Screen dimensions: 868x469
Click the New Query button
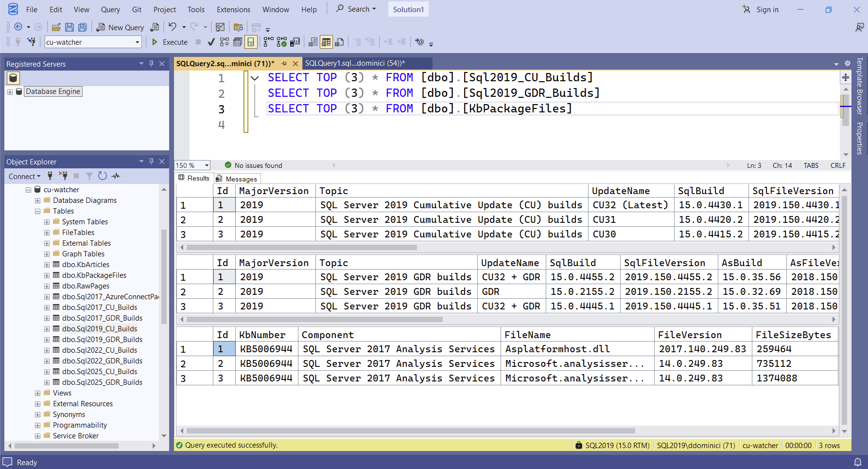point(120,27)
